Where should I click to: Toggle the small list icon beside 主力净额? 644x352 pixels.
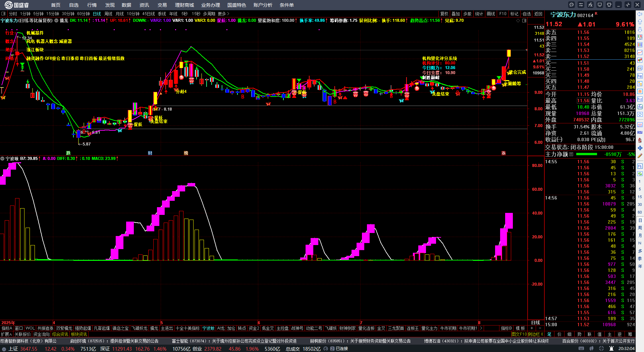click(571, 154)
